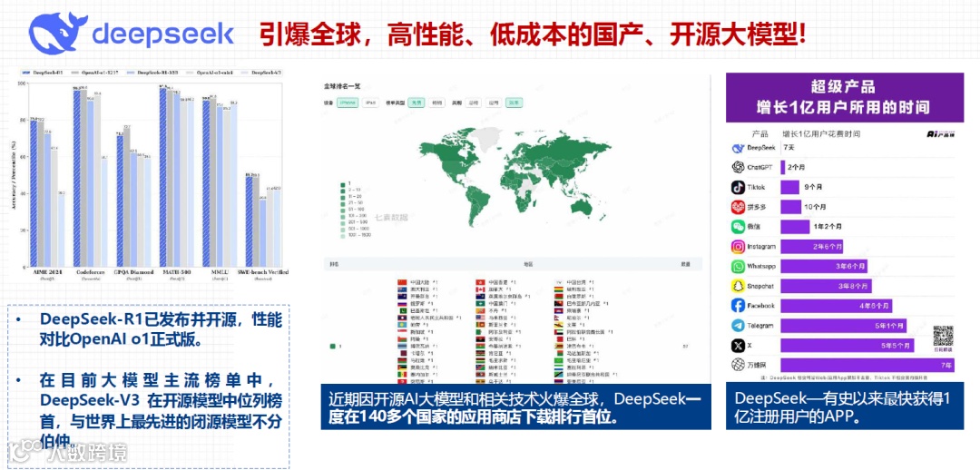
Task: Click the Facebook bar in the chart
Action: (x=836, y=306)
